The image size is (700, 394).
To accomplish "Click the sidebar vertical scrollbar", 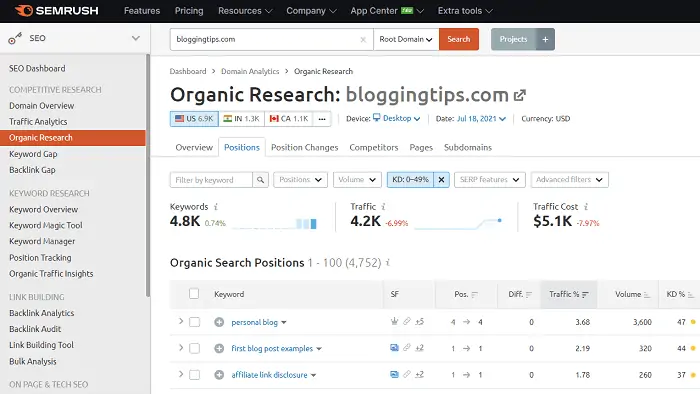I will tap(148, 175).
